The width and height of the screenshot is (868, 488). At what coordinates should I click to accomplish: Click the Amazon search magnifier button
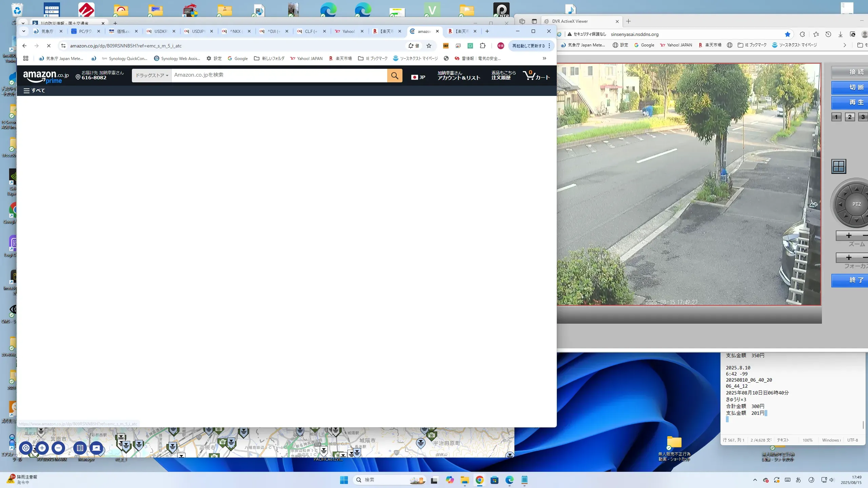click(395, 76)
